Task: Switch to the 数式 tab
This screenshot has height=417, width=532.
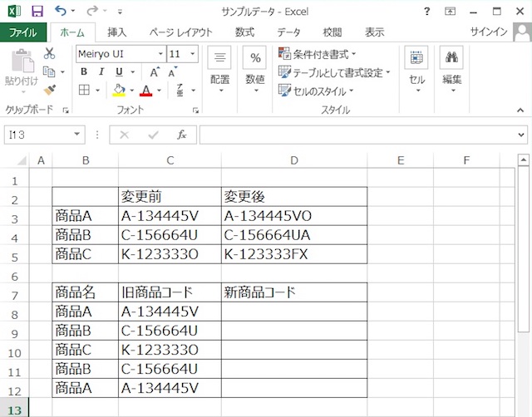Action: (244, 32)
